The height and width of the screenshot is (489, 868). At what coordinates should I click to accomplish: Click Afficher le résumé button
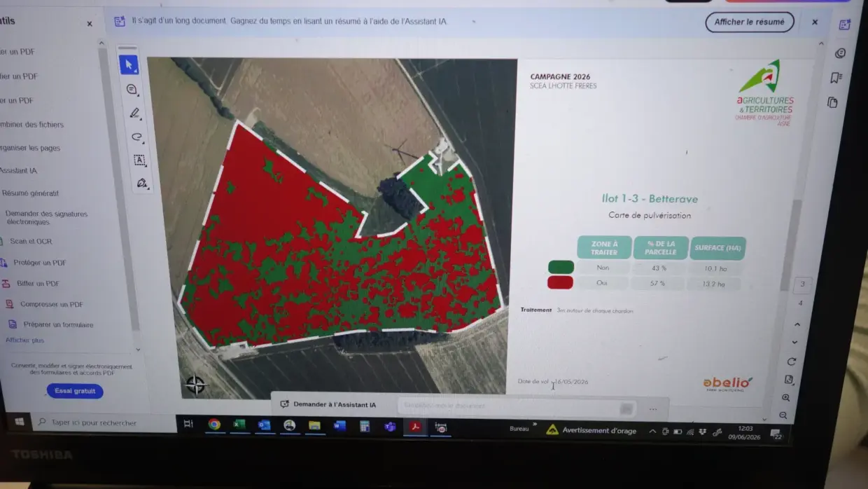[x=750, y=22]
